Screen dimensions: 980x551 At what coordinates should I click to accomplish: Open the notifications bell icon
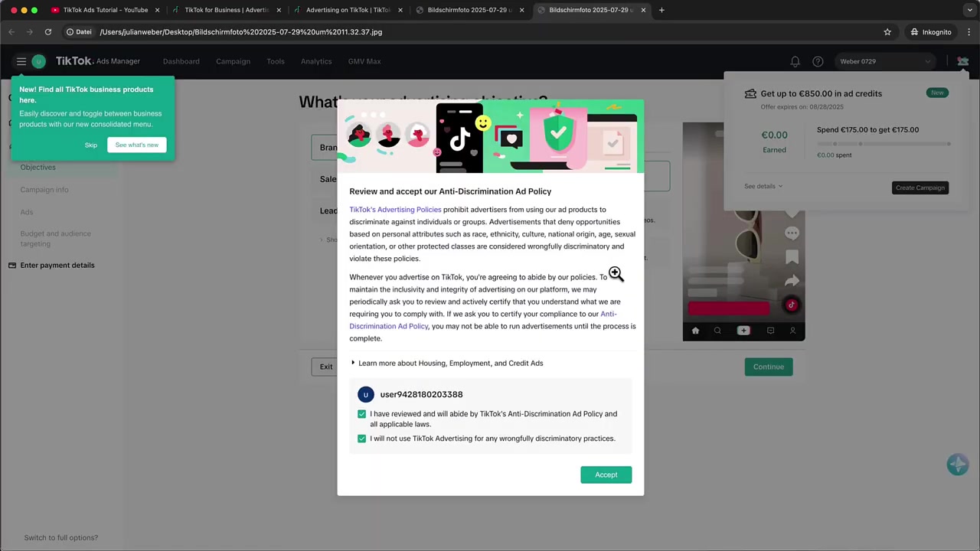pyautogui.click(x=795, y=61)
